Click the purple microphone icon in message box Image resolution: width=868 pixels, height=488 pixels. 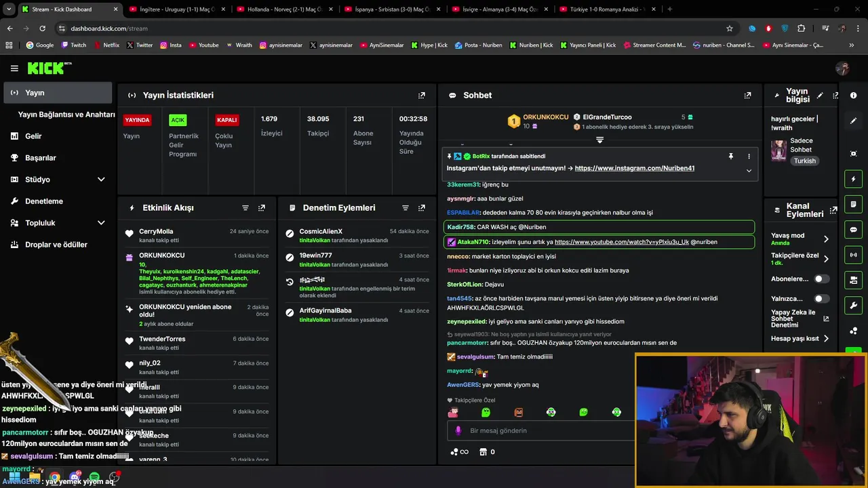pos(458,430)
